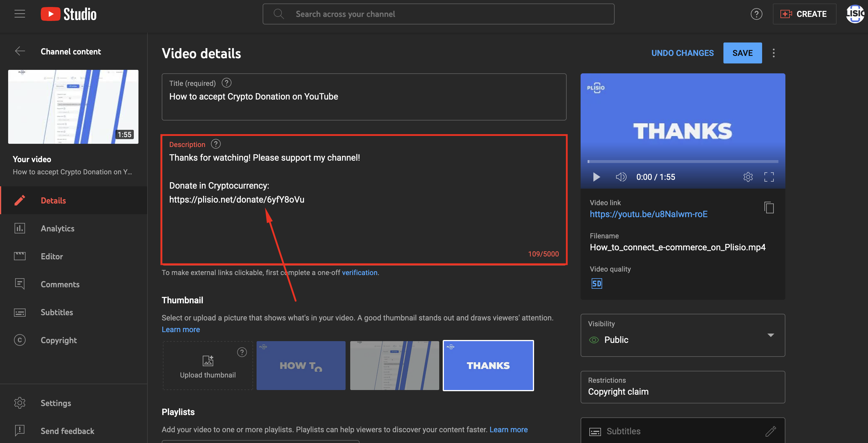Open the hamburger navigation menu
The height and width of the screenshot is (443, 868).
point(19,14)
